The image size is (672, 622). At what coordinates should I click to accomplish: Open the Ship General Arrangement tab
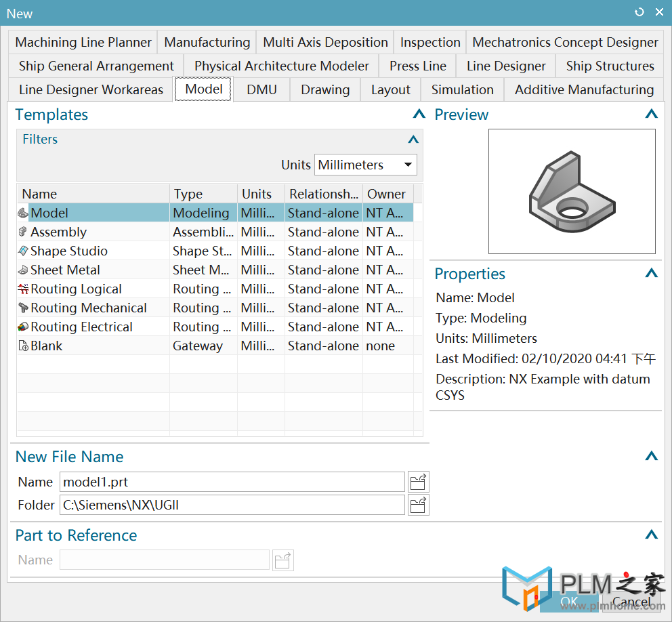coord(96,66)
